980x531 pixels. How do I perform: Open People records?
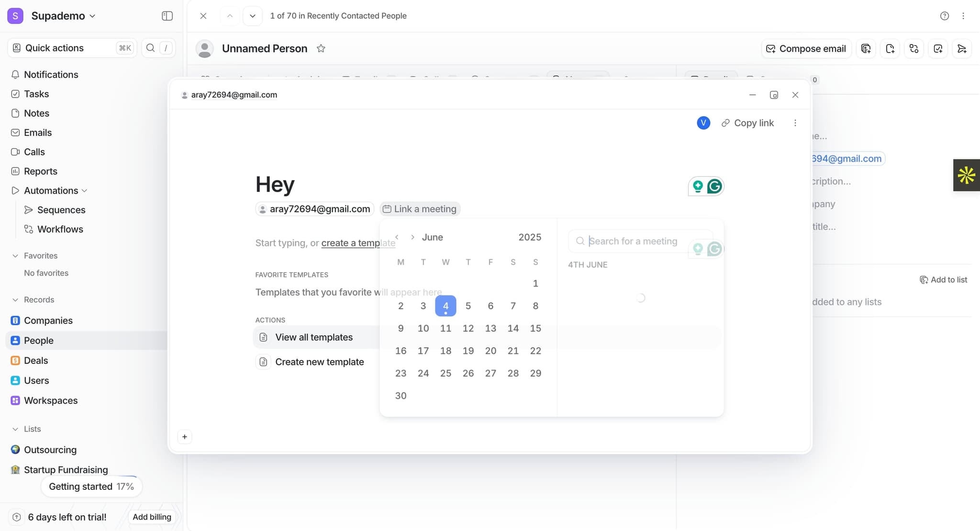(x=86, y=341)
